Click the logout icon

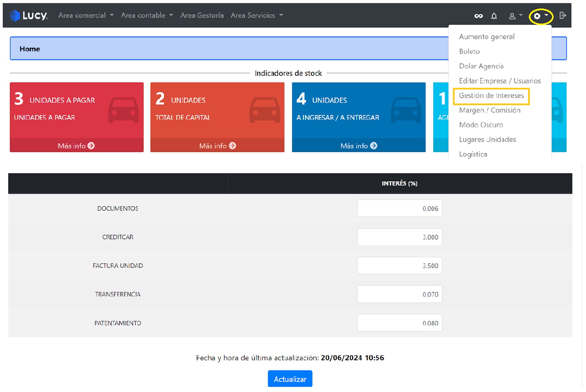[x=563, y=15]
